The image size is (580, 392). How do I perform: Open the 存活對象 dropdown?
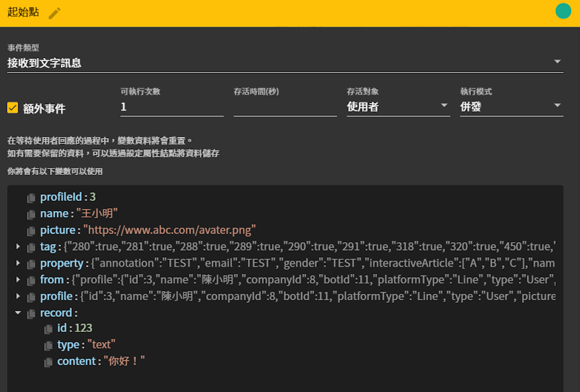tap(398, 107)
